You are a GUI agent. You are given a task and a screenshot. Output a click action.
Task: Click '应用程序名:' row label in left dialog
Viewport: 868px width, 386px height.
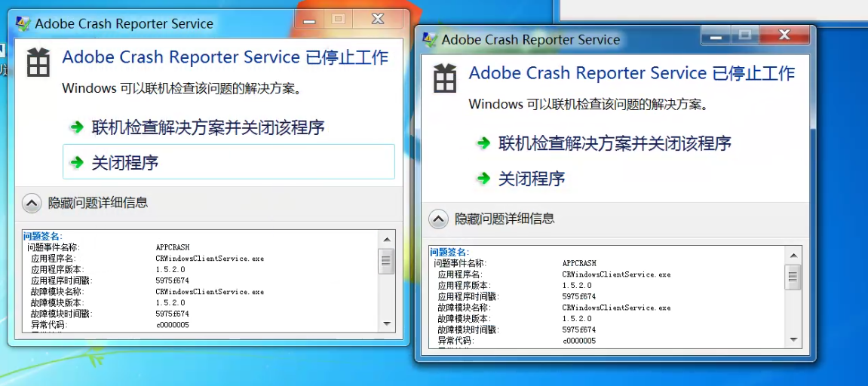coord(53,259)
